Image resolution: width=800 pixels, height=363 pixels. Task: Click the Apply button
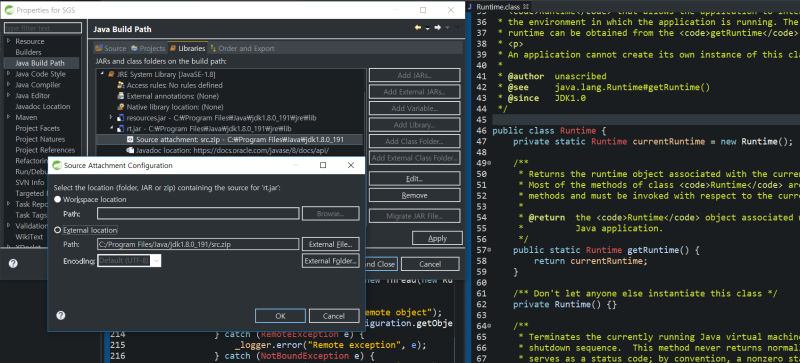click(437, 238)
